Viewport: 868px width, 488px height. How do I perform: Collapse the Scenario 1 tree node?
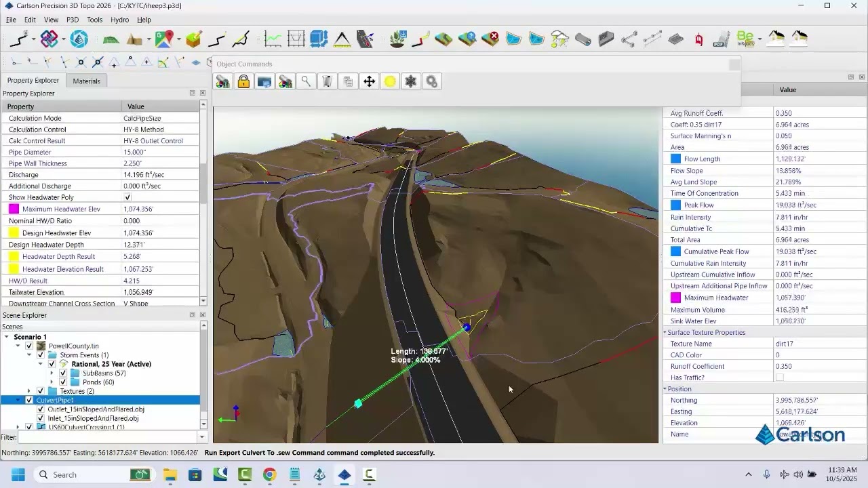tap(7, 337)
